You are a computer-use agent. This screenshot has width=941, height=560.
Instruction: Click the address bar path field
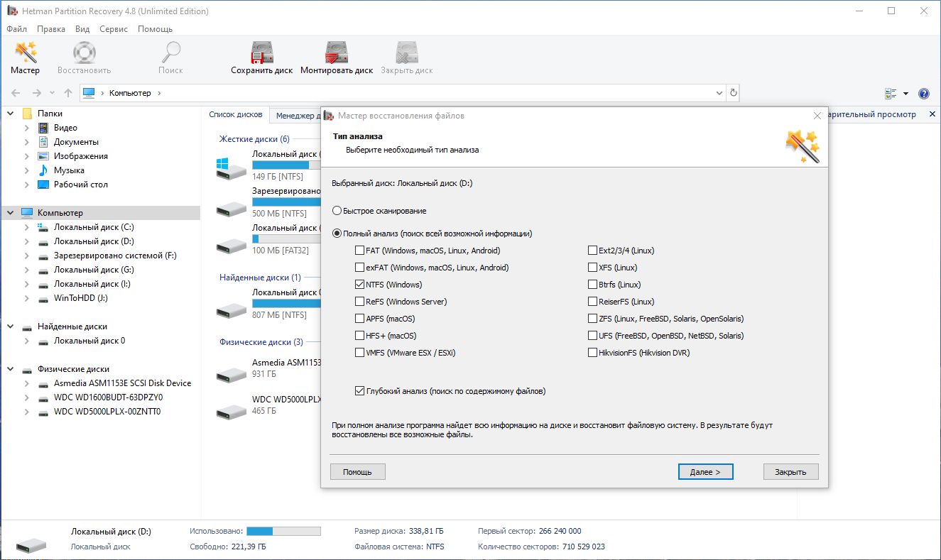tap(401, 93)
